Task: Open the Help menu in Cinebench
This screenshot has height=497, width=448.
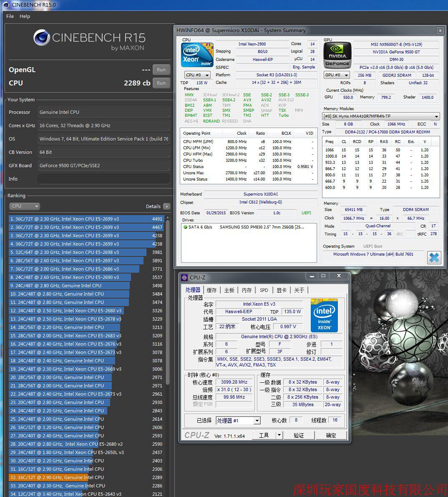Action: coord(25,16)
